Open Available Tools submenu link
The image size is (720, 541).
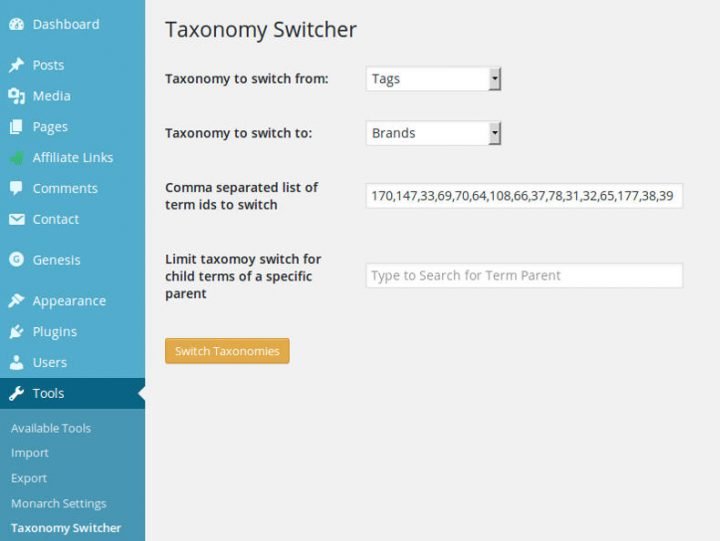pos(51,428)
